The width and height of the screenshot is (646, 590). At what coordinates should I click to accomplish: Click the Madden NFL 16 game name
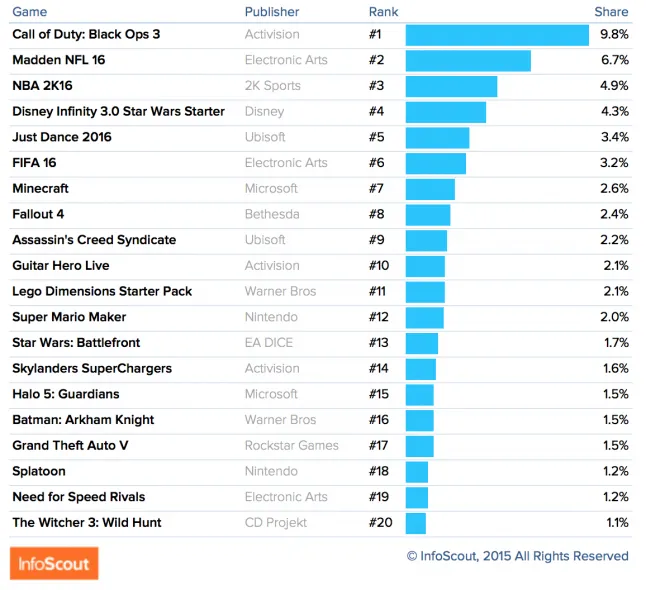point(59,60)
